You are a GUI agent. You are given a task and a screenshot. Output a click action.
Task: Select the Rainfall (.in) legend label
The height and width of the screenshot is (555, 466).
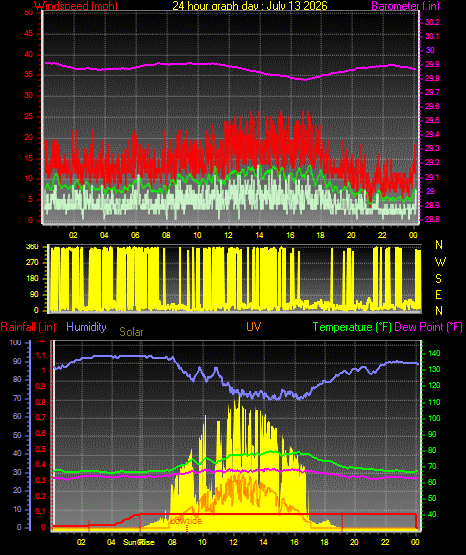[28, 327]
